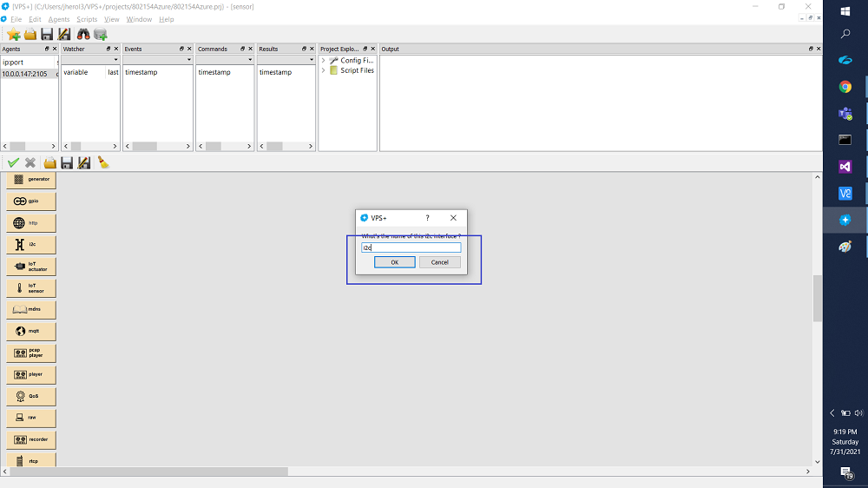Click the green checkmark icon in script toolbar
This screenshot has height=488, width=868.
[13, 162]
